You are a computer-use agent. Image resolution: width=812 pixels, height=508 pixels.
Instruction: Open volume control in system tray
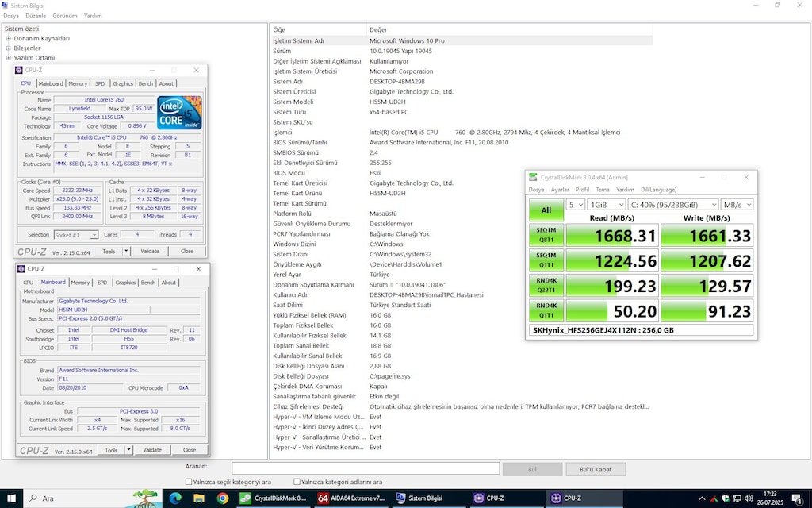point(748,498)
